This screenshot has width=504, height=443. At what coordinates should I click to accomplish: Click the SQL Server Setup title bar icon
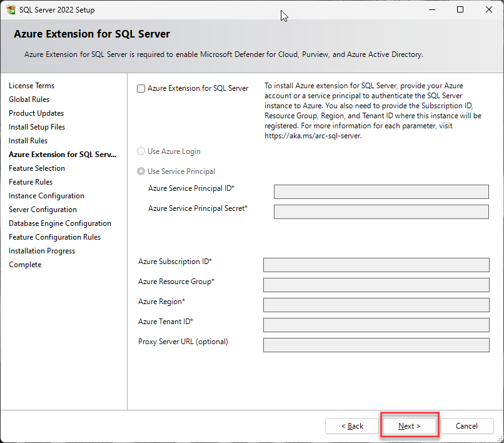[11, 10]
